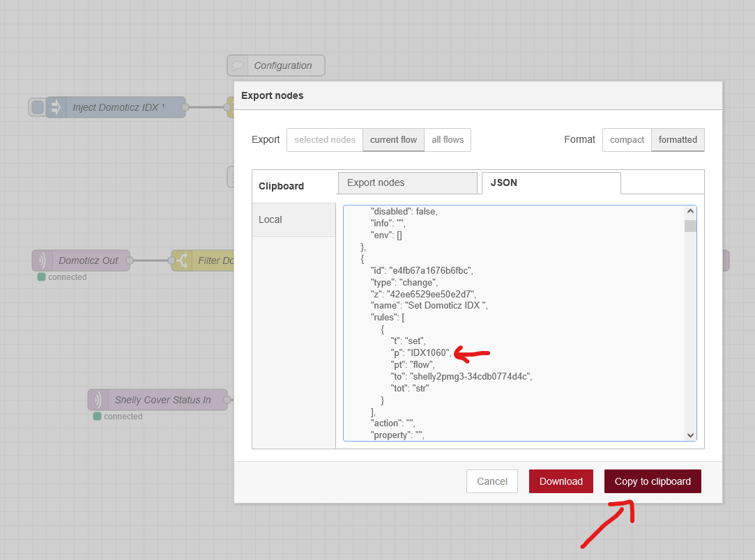Click the "action": "" line
755x560 pixels.
(392, 423)
